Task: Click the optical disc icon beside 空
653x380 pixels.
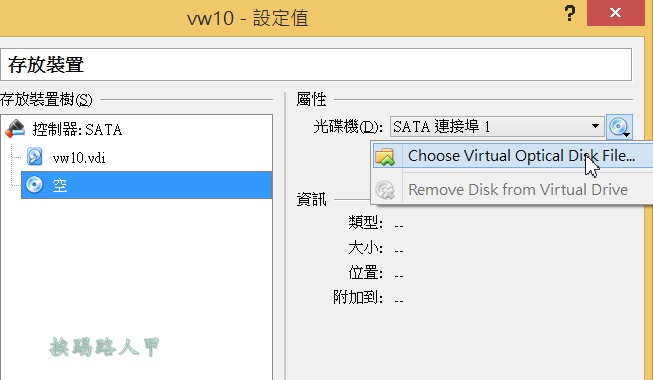Action: [34, 185]
